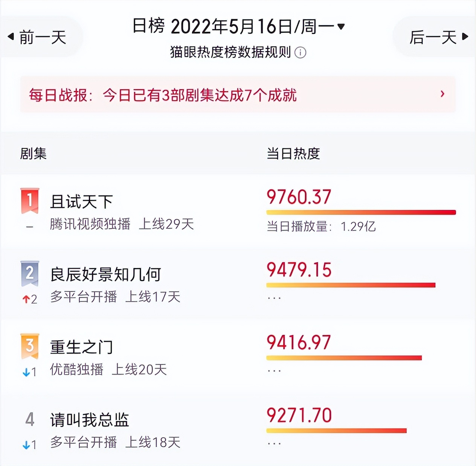
Task: Click the rank 1 red ribbon badge
Action: (x=29, y=199)
